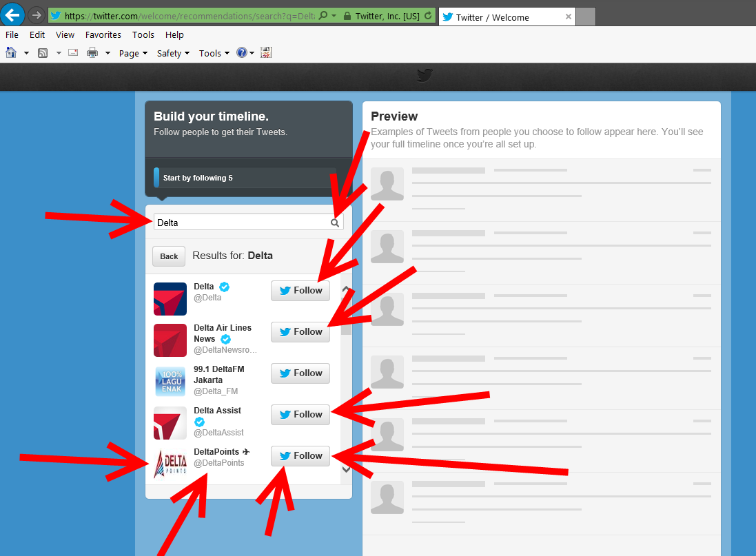Click the browser back arrow button
The height and width of the screenshot is (556, 756).
click(12, 14)
